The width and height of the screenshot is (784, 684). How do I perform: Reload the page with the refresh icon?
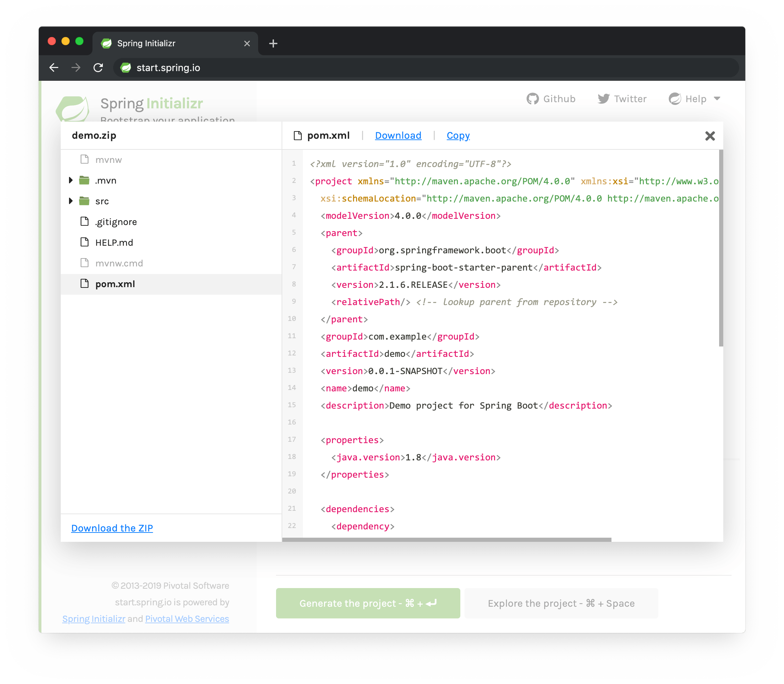point(98,68)
